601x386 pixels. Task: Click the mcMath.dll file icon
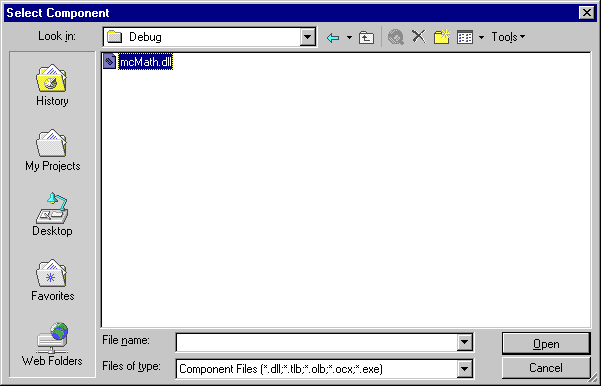(x=110, y=62)
